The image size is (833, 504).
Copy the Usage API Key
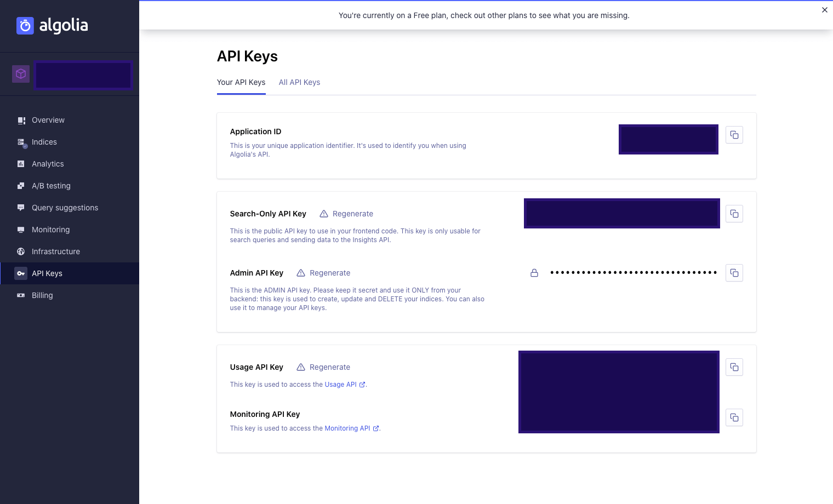(734, 367)
